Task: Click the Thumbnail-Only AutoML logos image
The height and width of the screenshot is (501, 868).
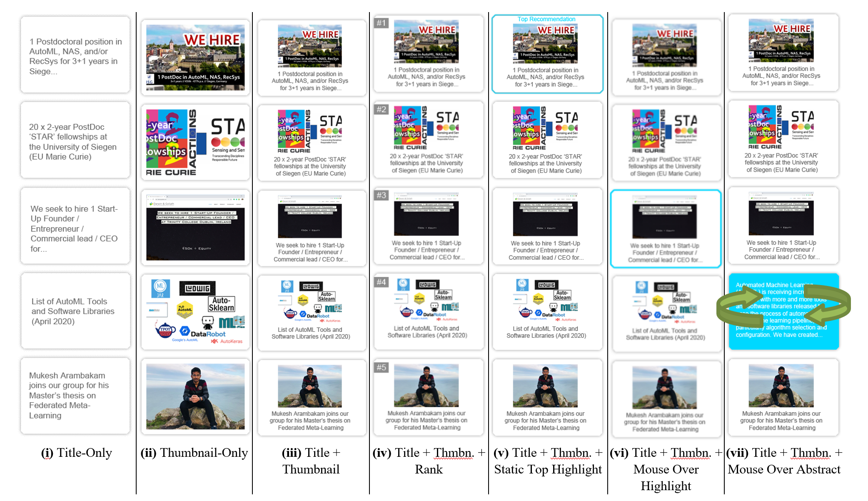Action: coord(195,312)
